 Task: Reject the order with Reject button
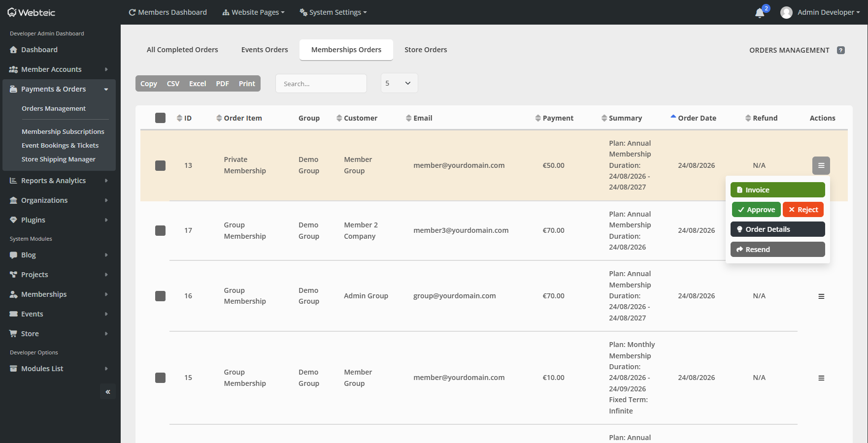[803, 210]
